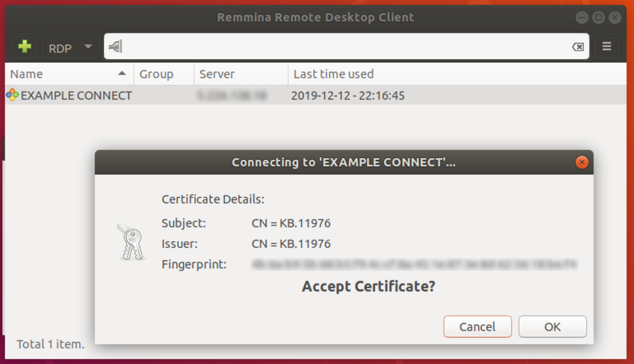
Task: Click the Certificate Details heading
Action: click(x=213, y=199)
